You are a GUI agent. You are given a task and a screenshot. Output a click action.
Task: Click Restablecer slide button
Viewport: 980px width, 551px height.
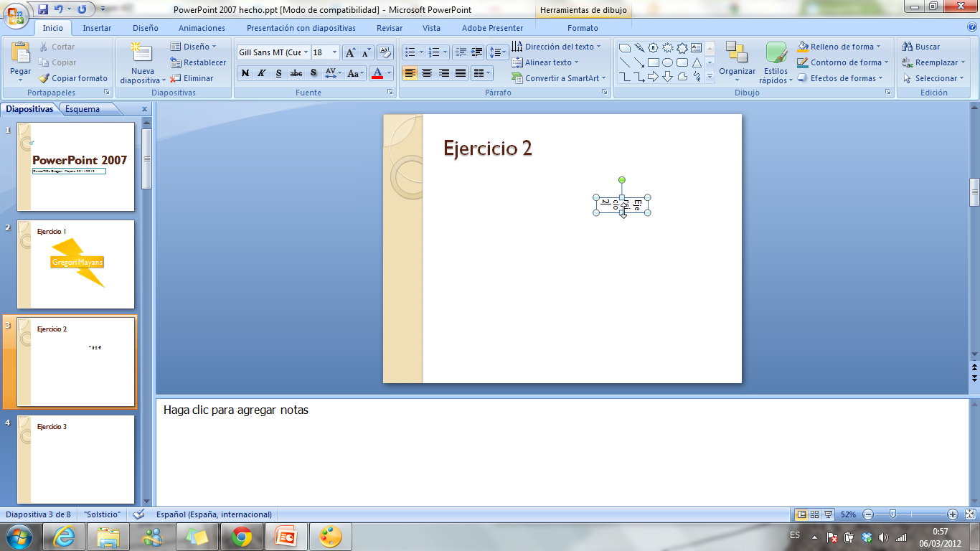pyautogui.click(x=198, y=62)
